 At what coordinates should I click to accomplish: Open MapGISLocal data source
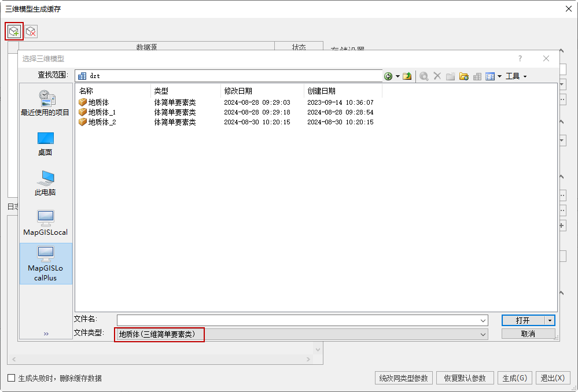click(46, 223)
